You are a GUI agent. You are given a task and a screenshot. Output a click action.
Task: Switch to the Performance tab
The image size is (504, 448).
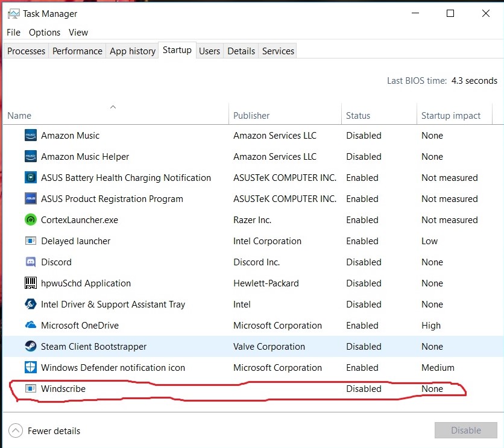click(x=77, y=51)
